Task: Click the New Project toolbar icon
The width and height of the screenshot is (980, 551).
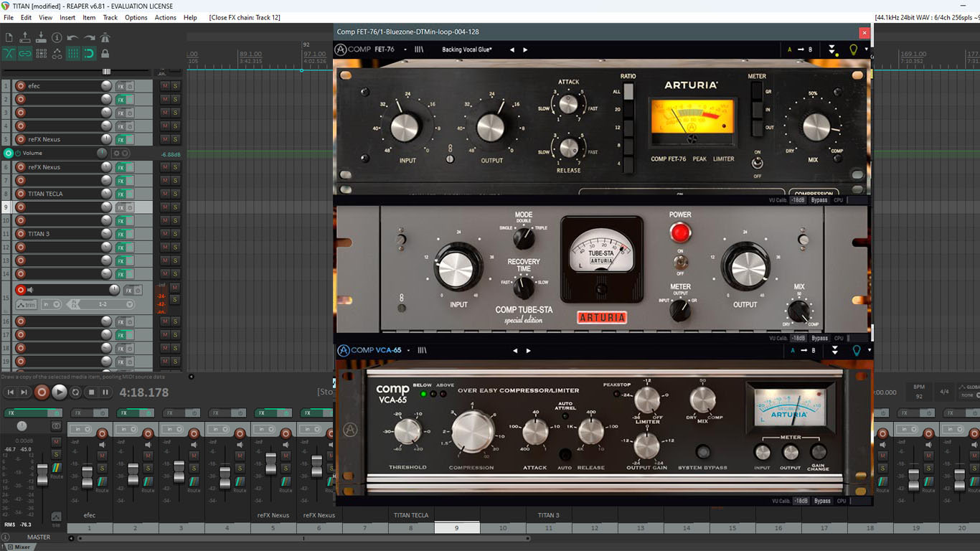Action: pos(9,37)
